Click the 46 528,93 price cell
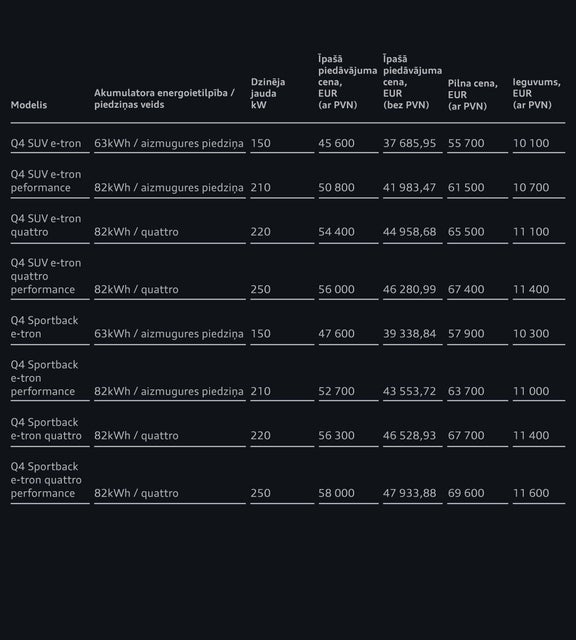The image size is (576, 640). coord(409,436)
